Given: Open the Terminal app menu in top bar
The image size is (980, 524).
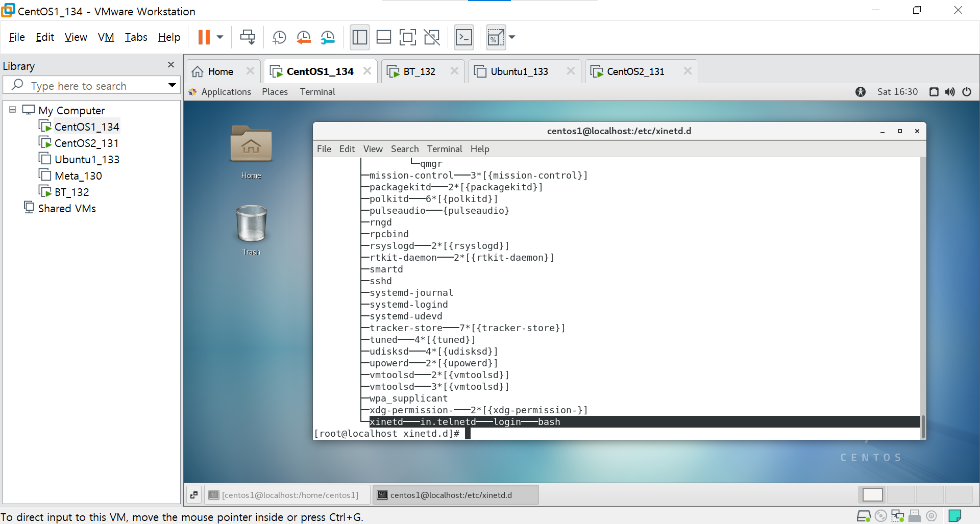Looking at the screenshot, I should (317, 92).
